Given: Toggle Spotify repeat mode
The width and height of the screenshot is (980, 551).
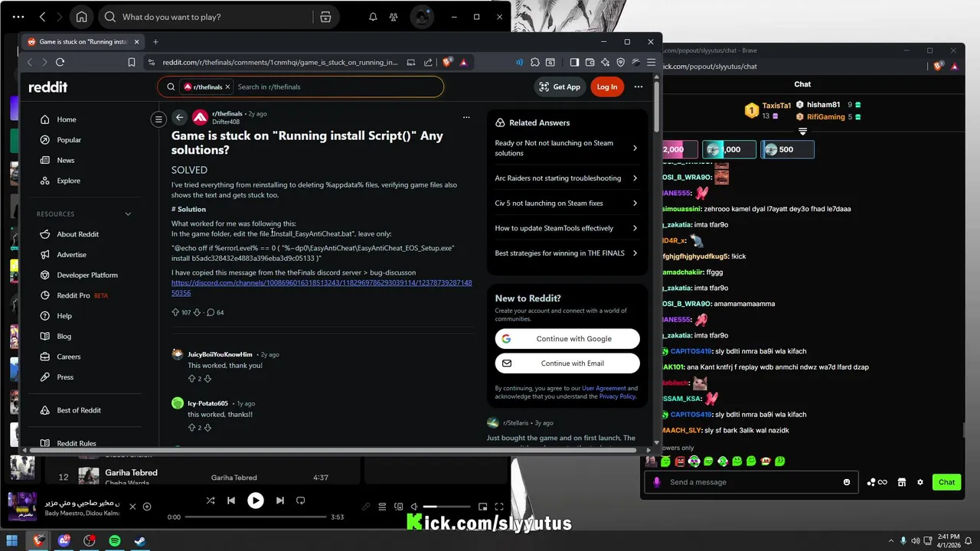Looking at the screenshot, I should click(x=301, y=500).
